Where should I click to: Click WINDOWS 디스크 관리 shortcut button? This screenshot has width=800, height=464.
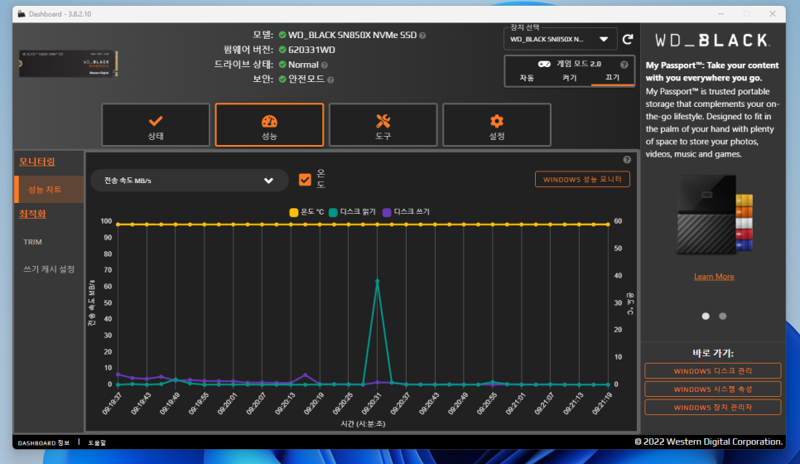(x=713, y=371)
